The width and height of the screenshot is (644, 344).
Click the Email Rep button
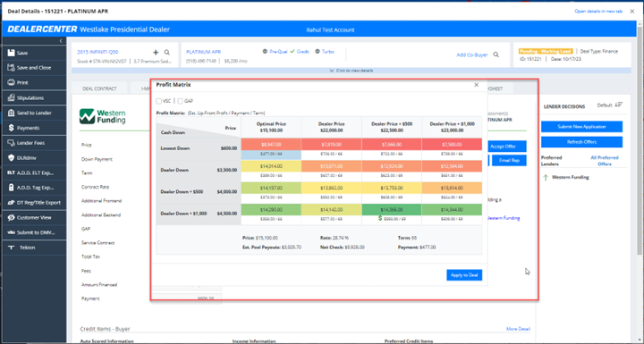click(509, 161)
